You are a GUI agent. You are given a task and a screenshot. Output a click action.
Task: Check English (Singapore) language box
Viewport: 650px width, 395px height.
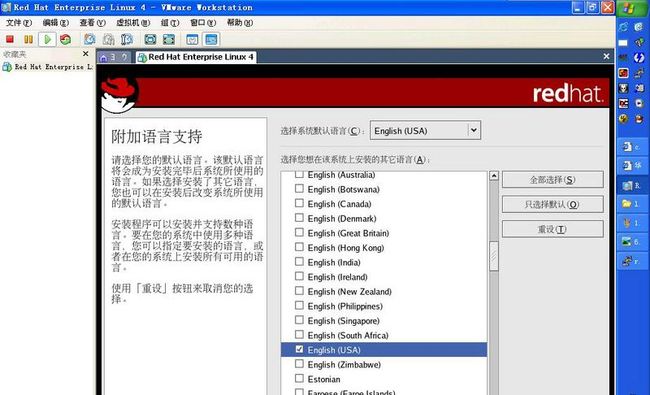coord(299,320)
